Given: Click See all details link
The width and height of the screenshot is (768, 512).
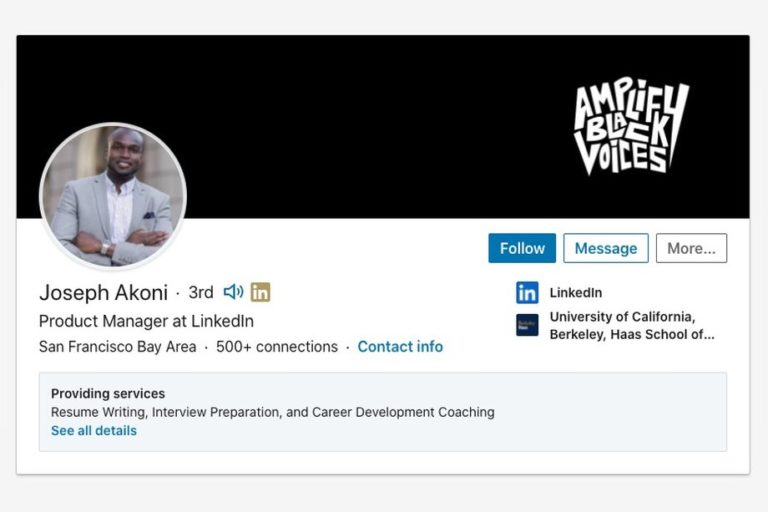Looking at the screenshot, I should coord(94,431).
